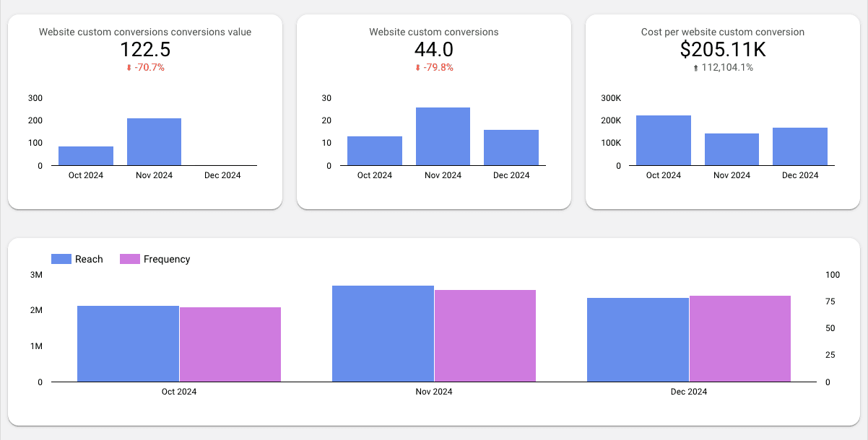Click the up arrow beside 112,104.1%
868x440 pixels.
click(695, 68)
